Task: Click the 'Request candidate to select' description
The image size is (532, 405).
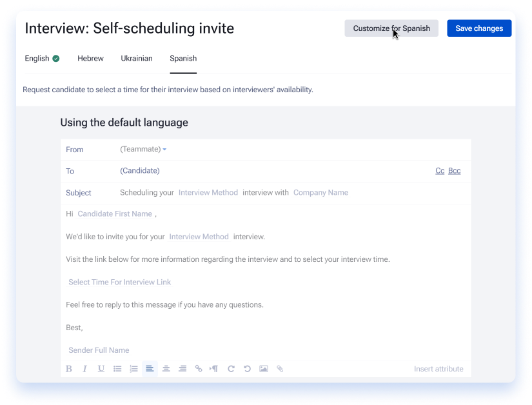Action: (x=168, y=90)
